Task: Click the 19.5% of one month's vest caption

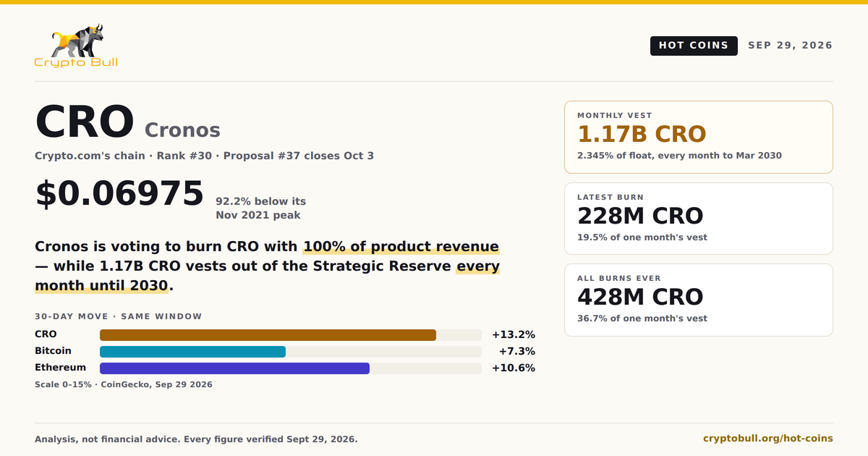Action: [x=642, y=237]
